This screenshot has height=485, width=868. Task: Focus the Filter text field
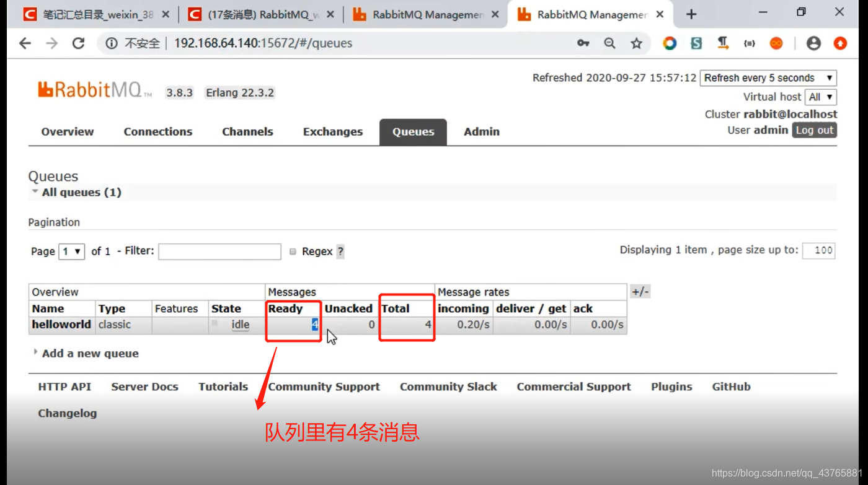click(219, 251)
